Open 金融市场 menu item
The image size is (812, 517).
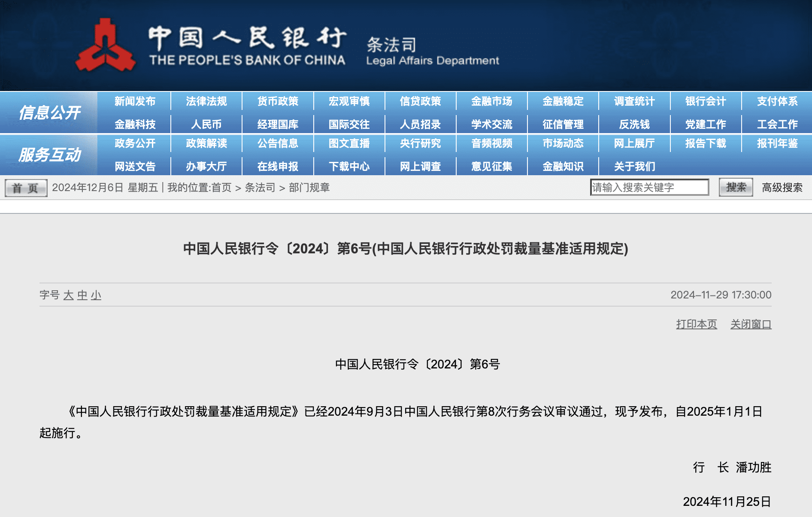click(x=492, y=101)
